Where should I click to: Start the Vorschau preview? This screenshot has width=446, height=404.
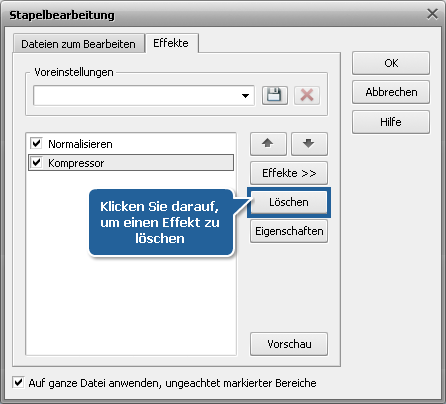click(x=289, y=344)
